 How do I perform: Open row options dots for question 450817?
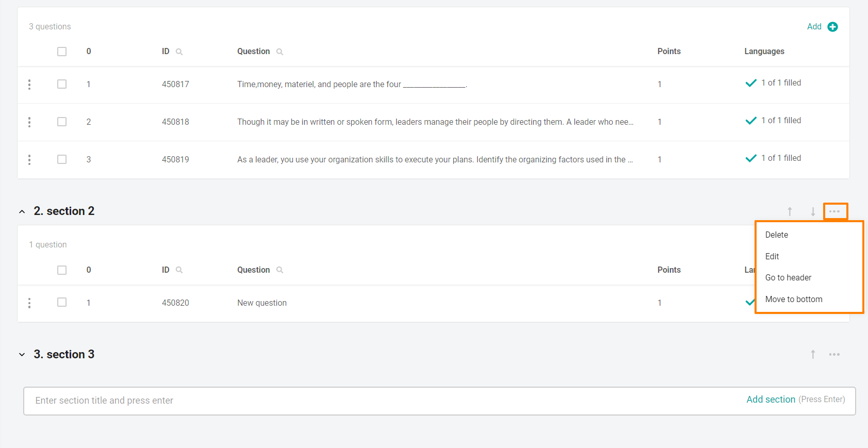click(29, 85)
